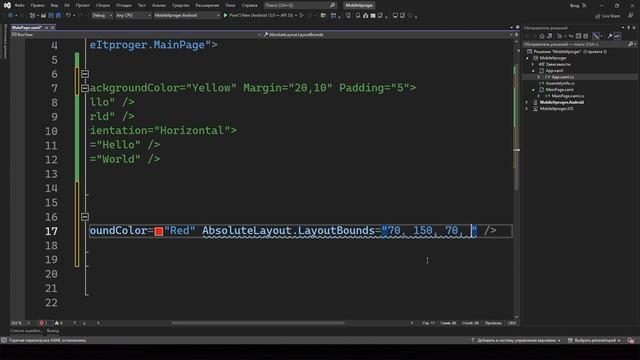
Task: Open the Отладка menu
Action: pyautogui.click(x=123, y=5)
